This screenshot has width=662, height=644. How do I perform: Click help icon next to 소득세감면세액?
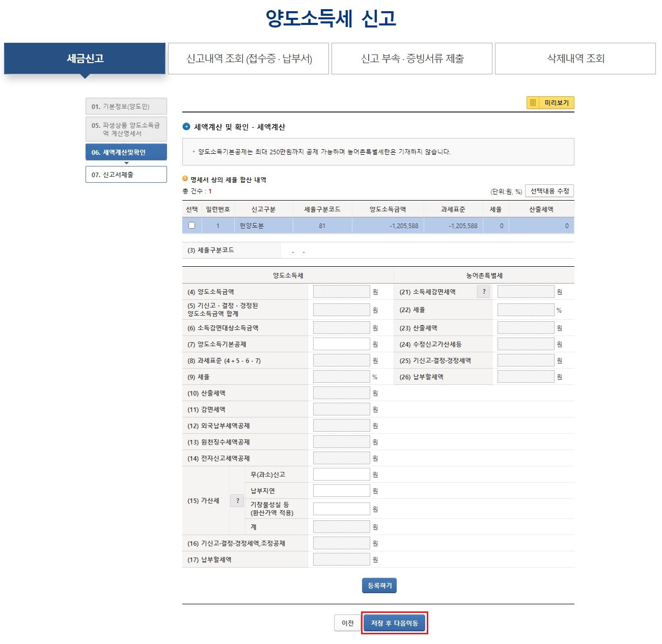(x=484, y=292)
